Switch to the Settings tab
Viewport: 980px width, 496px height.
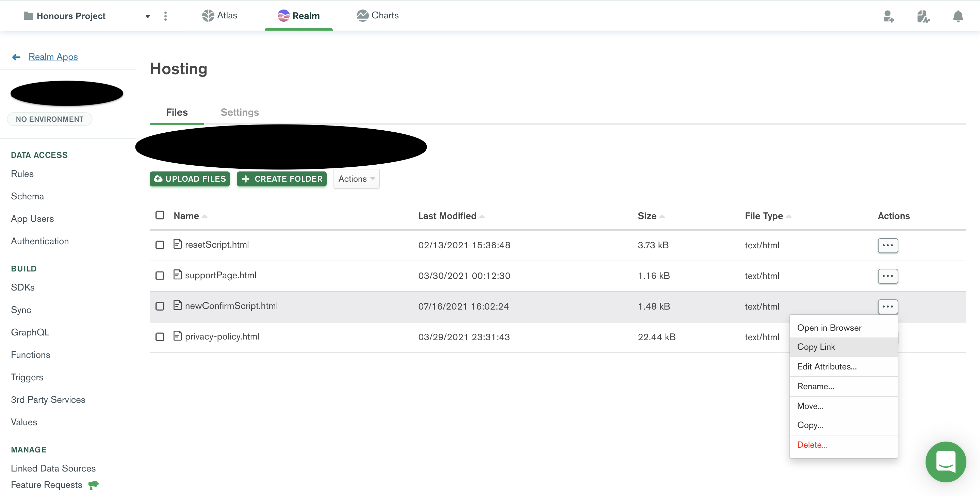click(239, 112)
